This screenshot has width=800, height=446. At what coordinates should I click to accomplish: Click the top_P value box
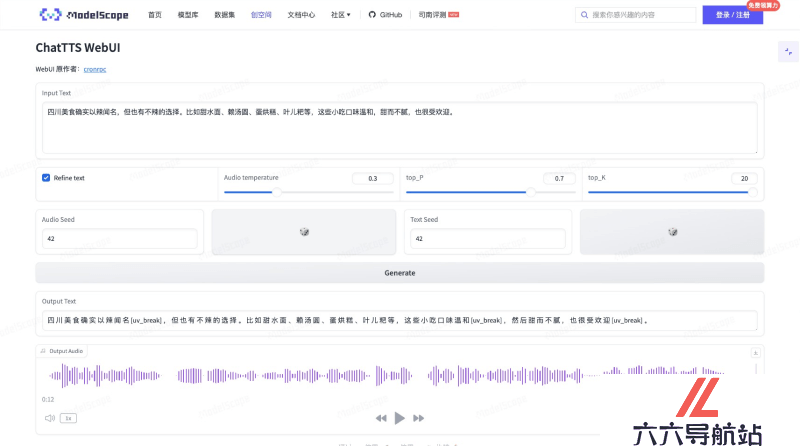[x=559, y=178]
